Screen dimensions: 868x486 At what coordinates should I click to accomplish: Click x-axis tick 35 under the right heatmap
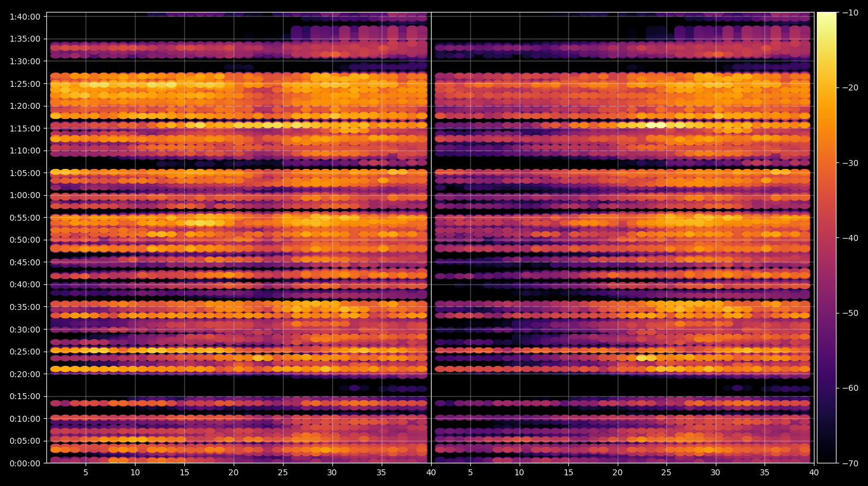(765, 473)
